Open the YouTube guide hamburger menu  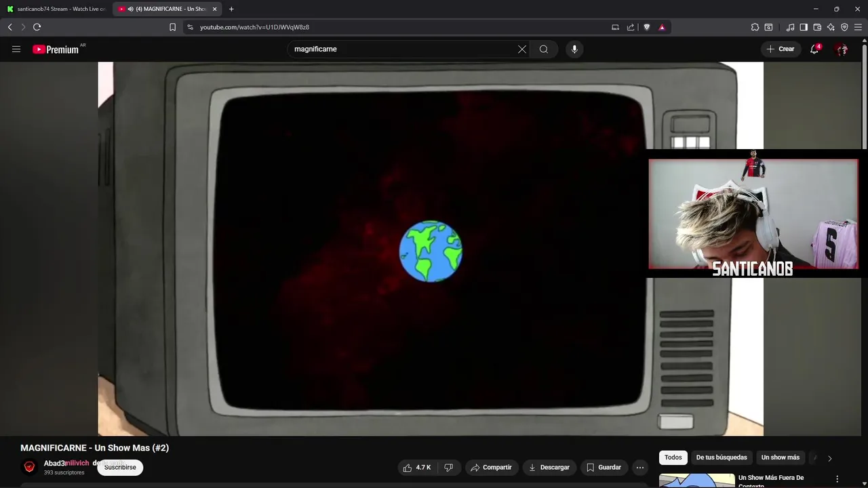16,49
